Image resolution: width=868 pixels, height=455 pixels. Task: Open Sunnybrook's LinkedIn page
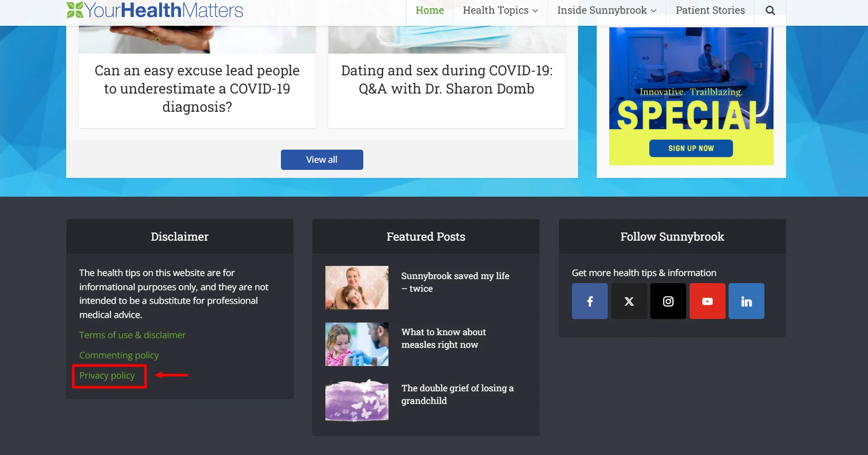tap(746, 301)
